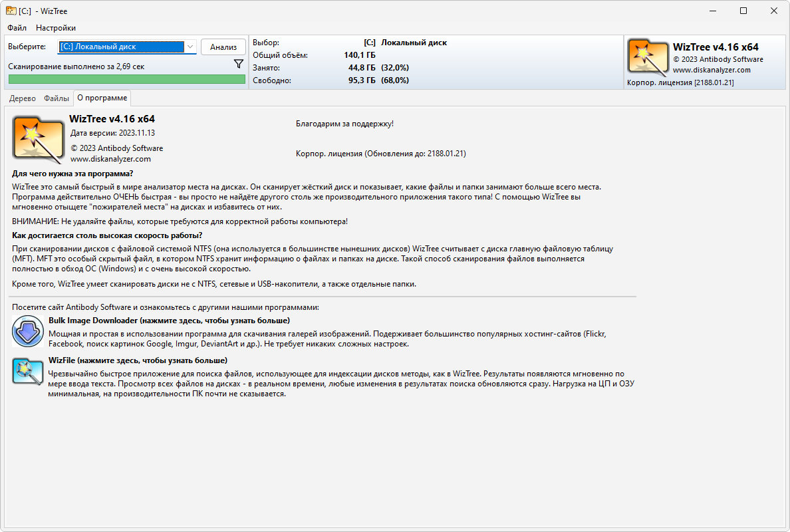Select the О программе tab

[102, 98]
